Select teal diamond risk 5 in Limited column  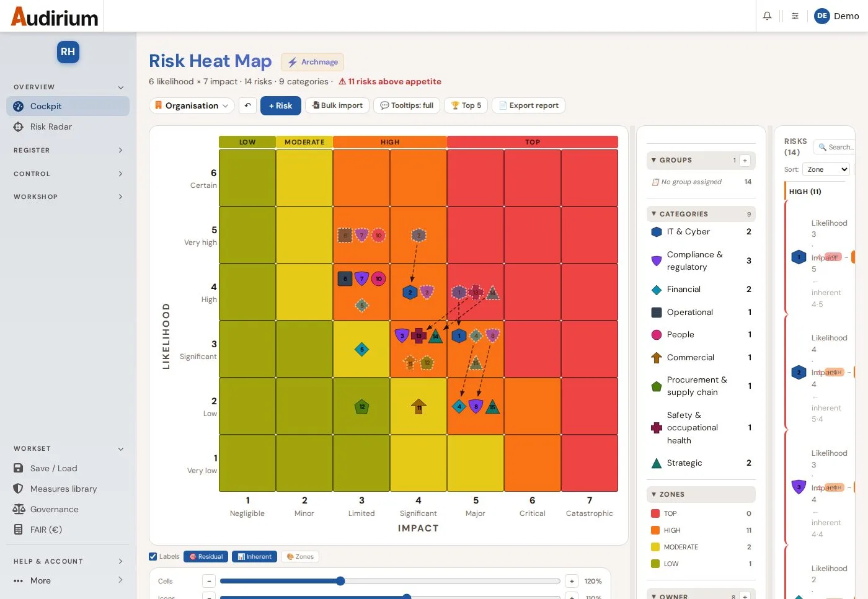point(362,350)
